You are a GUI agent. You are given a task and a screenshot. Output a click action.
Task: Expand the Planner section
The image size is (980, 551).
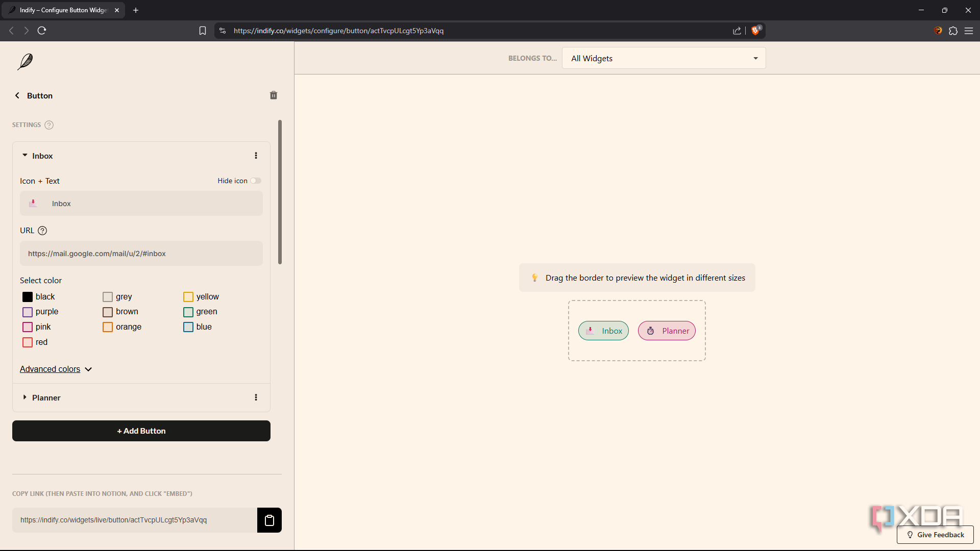[x=24, y=397]
